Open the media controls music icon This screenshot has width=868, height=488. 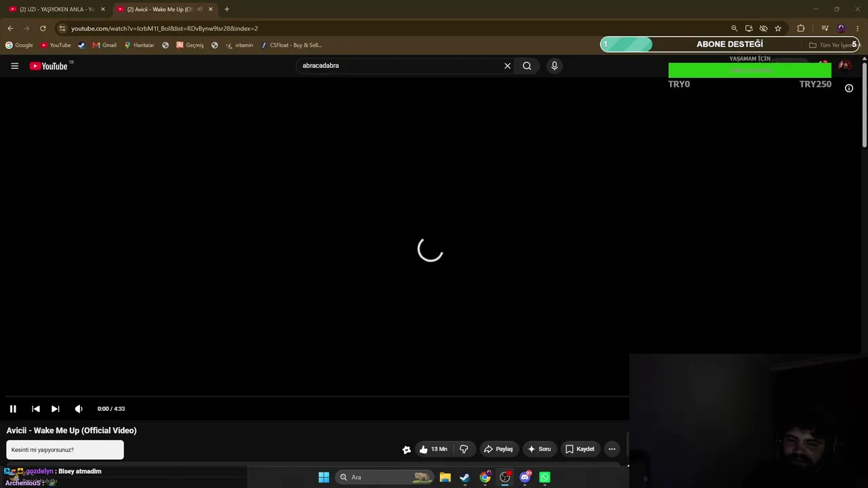click(825, 28)
